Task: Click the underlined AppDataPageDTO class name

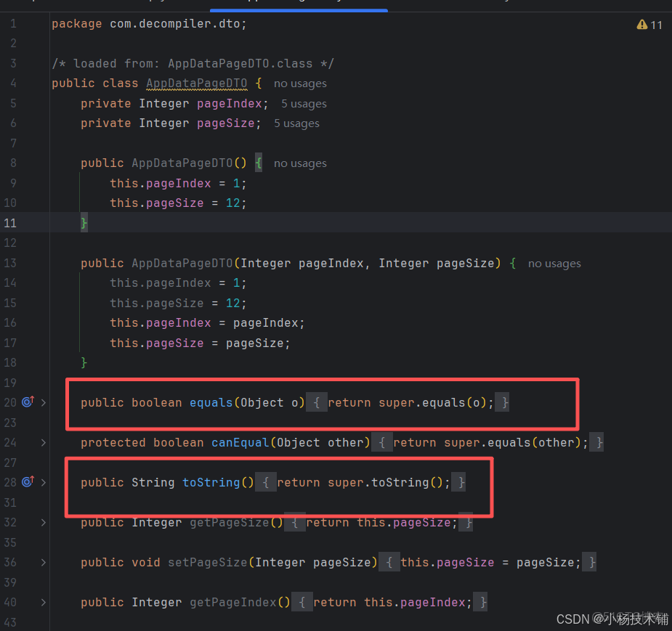Action: point(196,83)
